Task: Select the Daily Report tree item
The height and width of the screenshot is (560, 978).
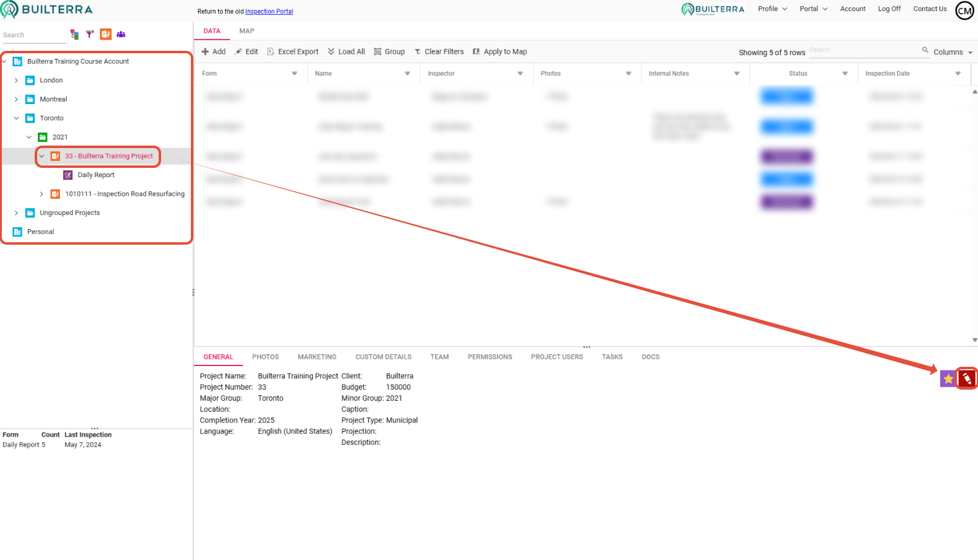Action: 96,175
